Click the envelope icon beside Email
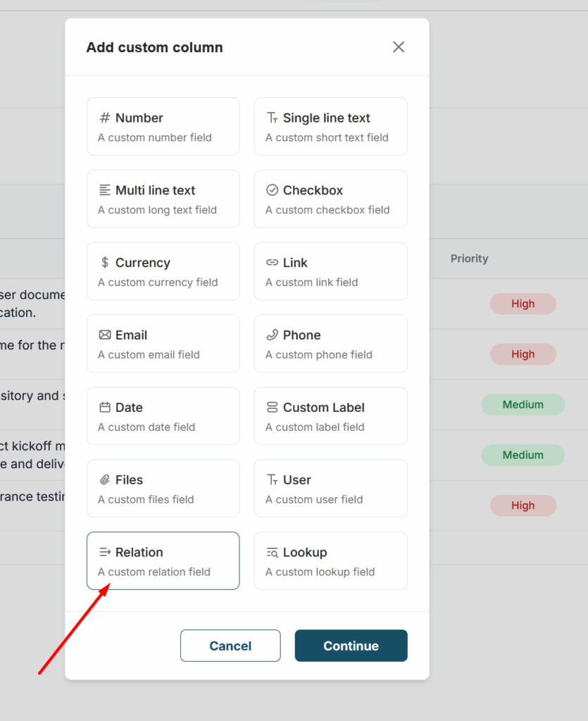 105,336
